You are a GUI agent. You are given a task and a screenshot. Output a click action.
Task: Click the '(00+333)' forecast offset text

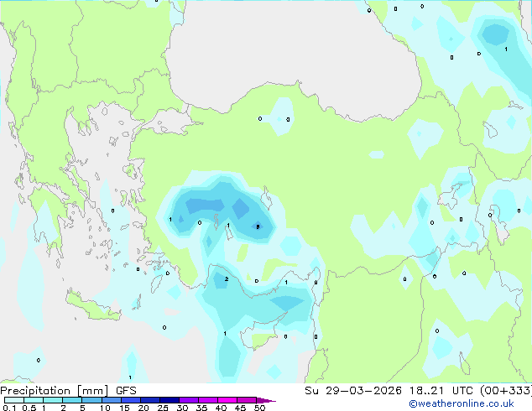click(505, 391)
